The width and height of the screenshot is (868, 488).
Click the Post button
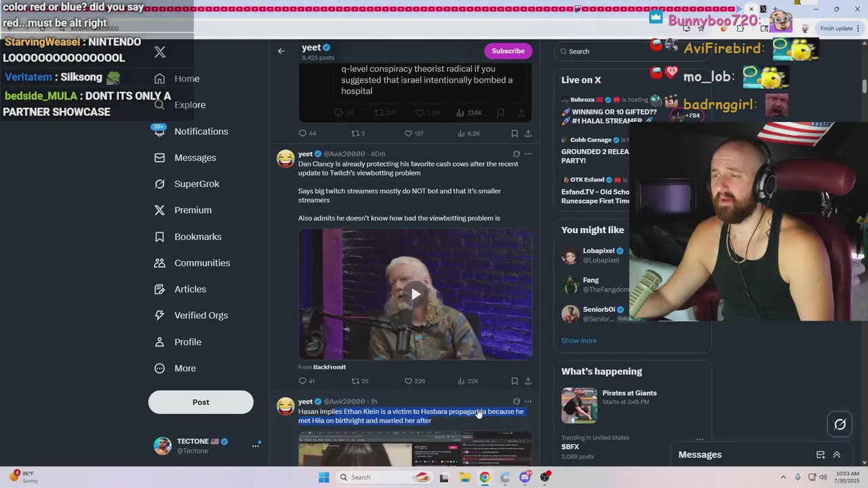pyautogui.click(x=201, y=402)
